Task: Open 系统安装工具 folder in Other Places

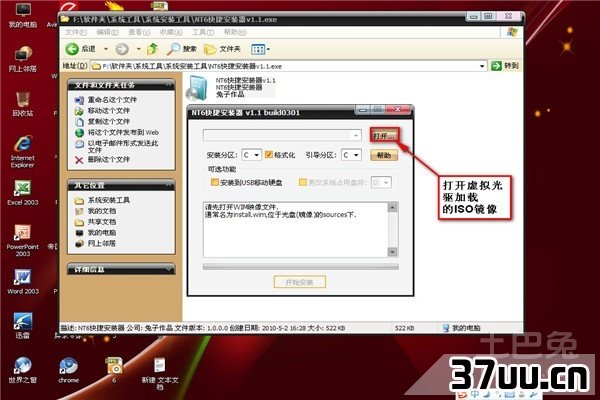Action: point(109,200)
